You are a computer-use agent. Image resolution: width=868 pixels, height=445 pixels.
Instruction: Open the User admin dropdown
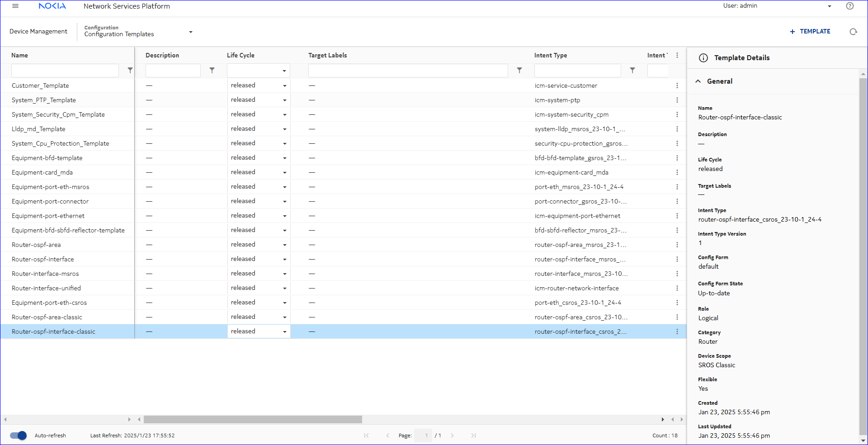(x=829, y=6)
